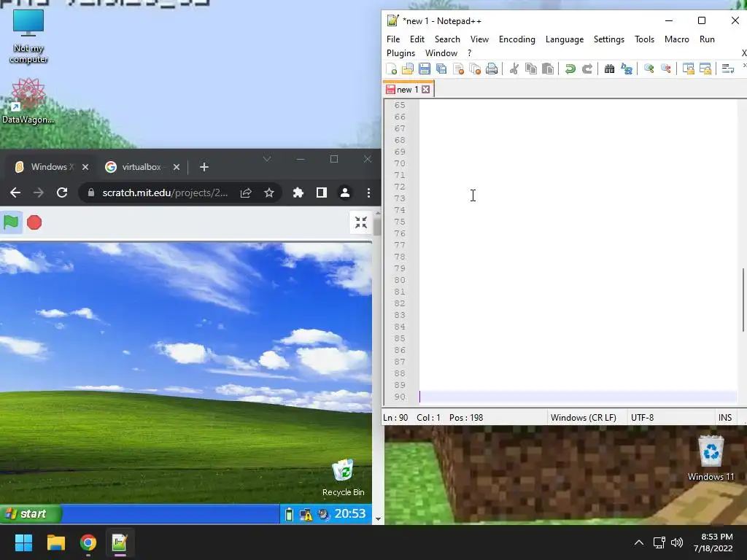Reload the scratch.mit.edu page
747x560 pixels.
pyautogui.click(x=62, y=192)
